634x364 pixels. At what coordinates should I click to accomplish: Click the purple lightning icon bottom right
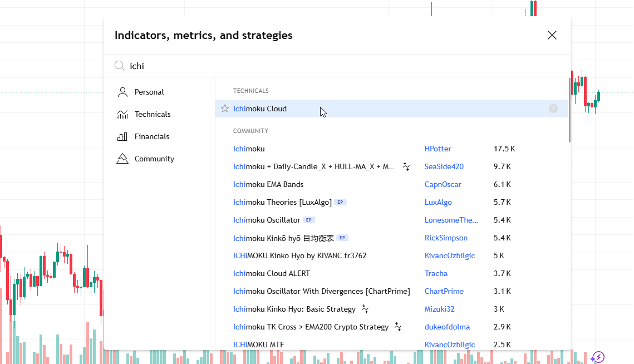[597, 357]
